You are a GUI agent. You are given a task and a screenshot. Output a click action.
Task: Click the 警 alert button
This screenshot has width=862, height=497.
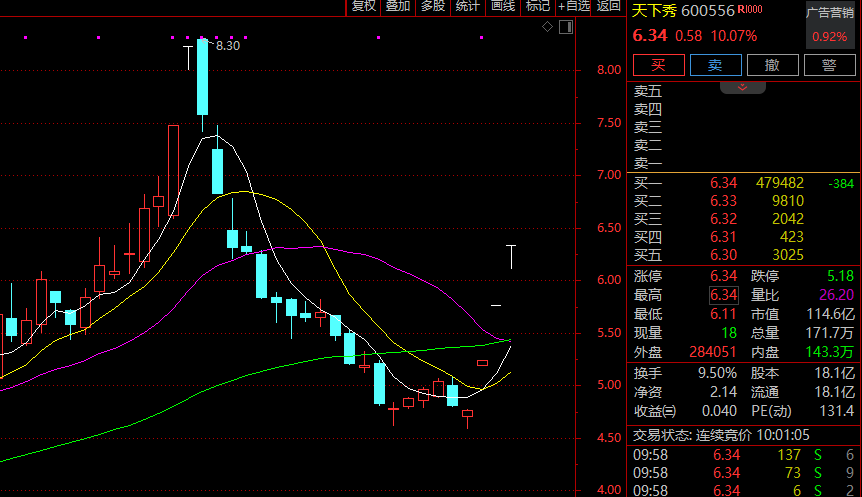pyautogui.click(x=830, y=65)
